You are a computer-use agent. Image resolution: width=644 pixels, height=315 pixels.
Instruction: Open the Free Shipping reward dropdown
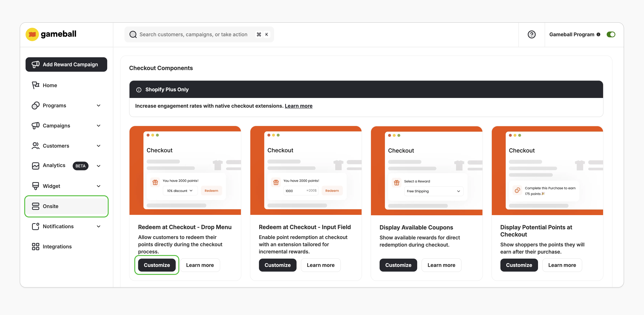(433, 191)
